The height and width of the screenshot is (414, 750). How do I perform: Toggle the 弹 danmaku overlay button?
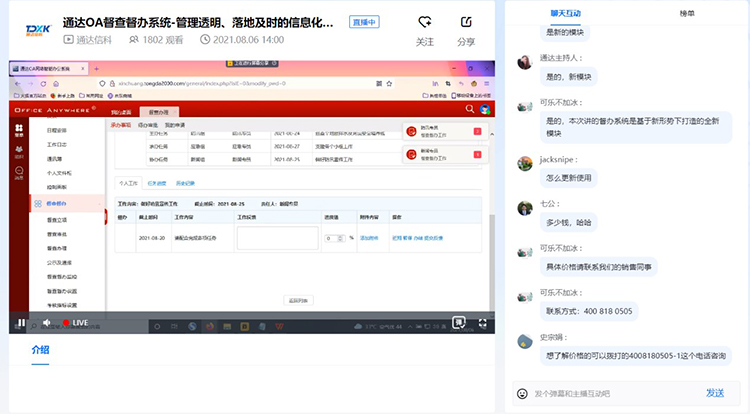459,323
